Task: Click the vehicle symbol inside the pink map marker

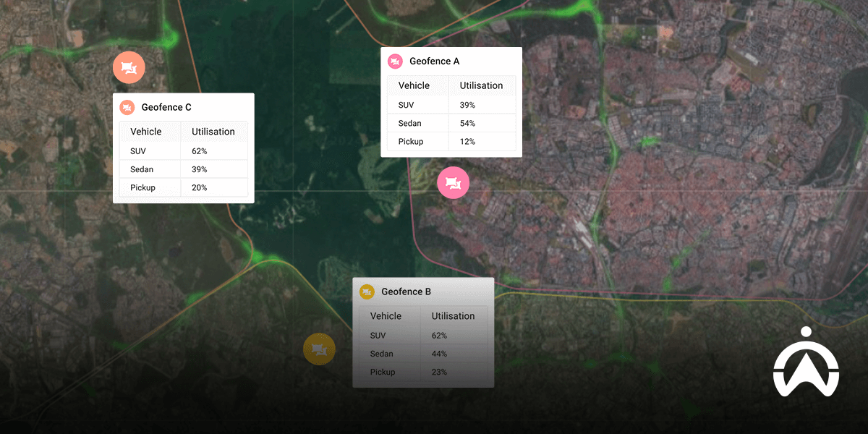Action: click(453, 183)
